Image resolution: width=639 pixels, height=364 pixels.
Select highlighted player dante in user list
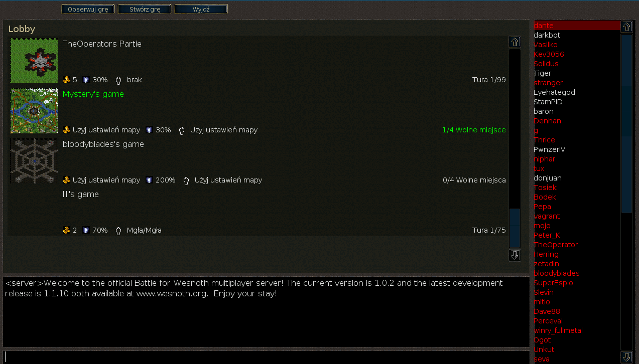(544, 26)
